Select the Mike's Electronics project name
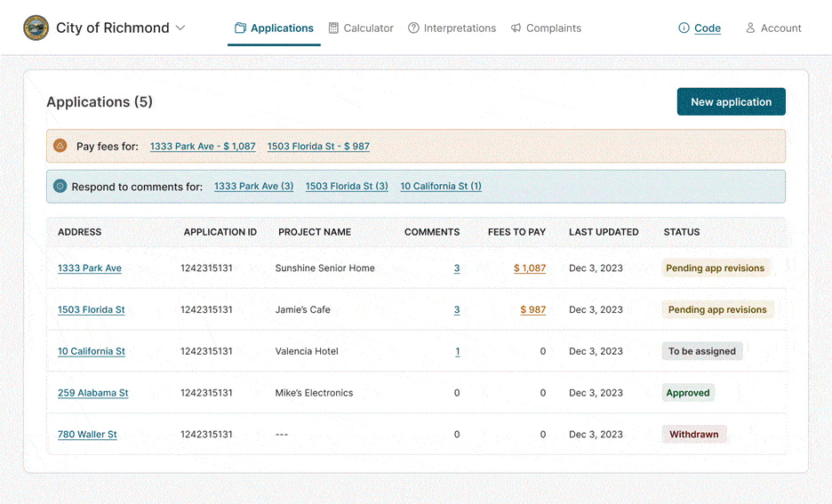Viewport: 832px width, 504px height. coord(314,393)
